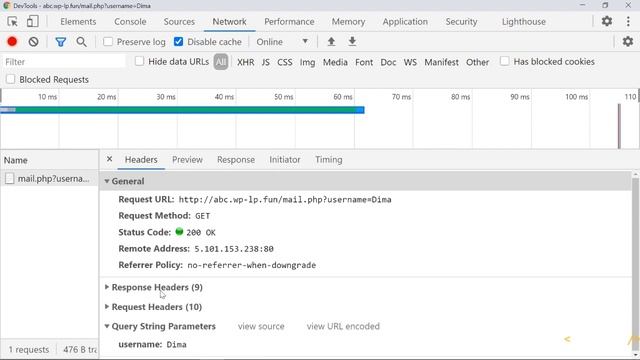Check the Hide data URLs option
The height and width of the screenshot is (360, 640).
pos(140,61)
